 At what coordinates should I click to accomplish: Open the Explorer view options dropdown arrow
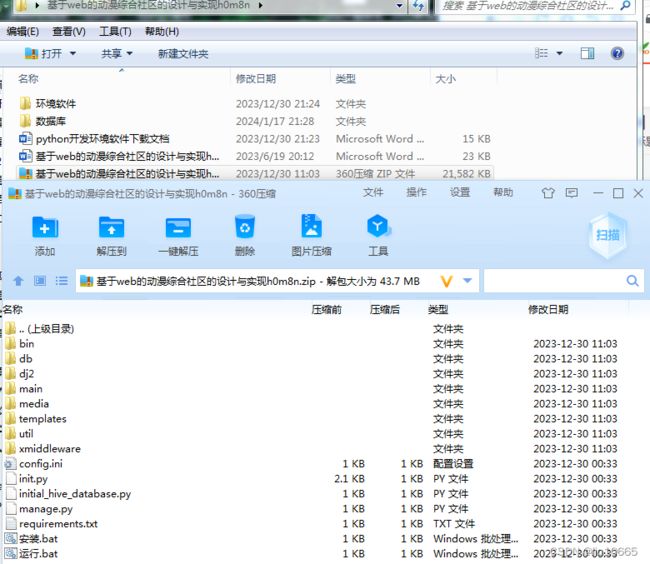point(559,53)
